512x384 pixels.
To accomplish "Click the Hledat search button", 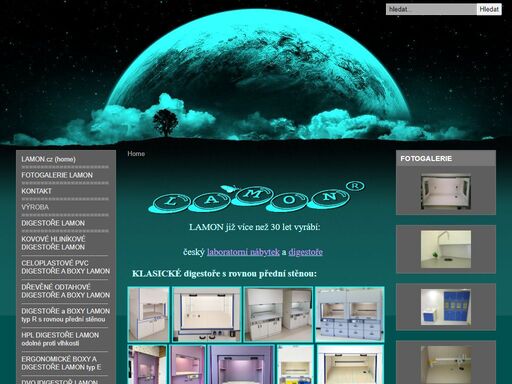I will point(489,9).
